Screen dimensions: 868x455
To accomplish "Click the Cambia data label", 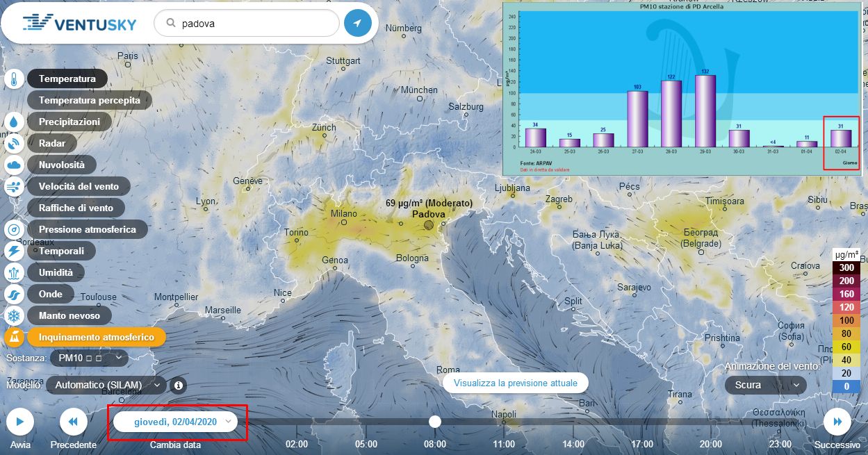I will pos(175,445).
